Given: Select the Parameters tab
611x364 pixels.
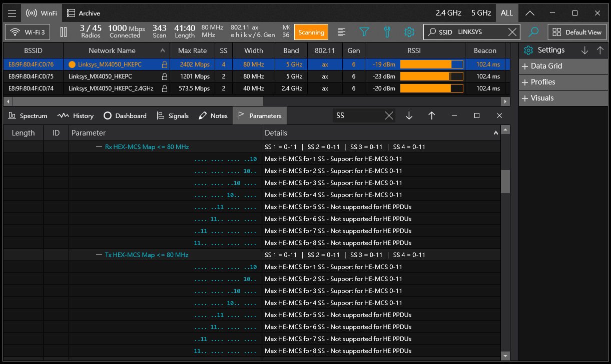Looking at the screenshot, I should [260, 115].
